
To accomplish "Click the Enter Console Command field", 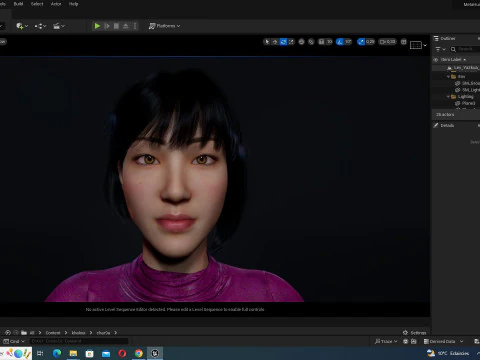I will [x=79, y=341].
